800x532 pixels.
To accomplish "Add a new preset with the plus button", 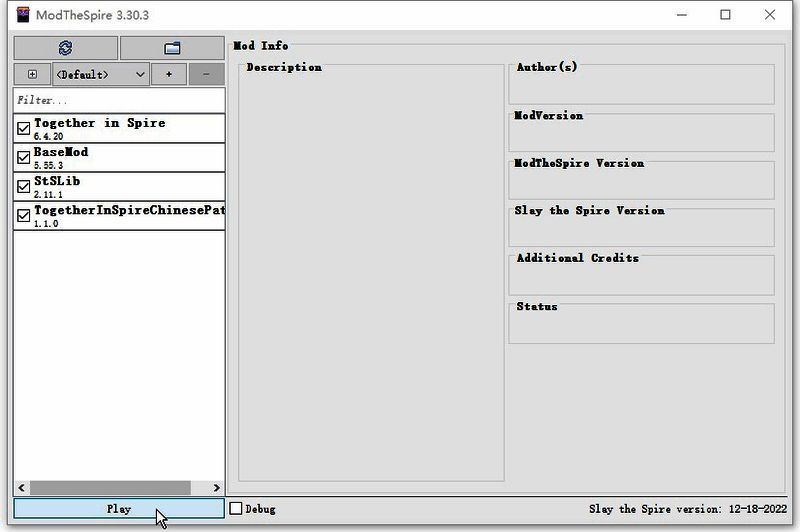I will [169, 74].
